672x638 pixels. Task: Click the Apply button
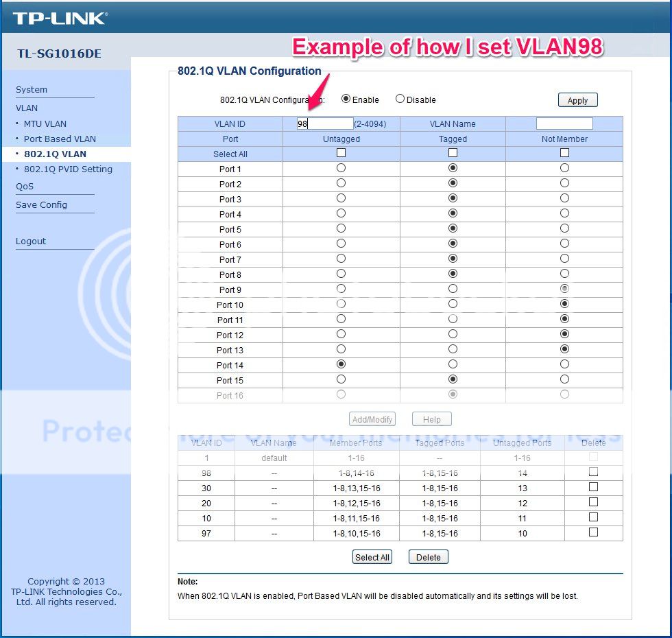pyautogui.click(x=577, y=99)
